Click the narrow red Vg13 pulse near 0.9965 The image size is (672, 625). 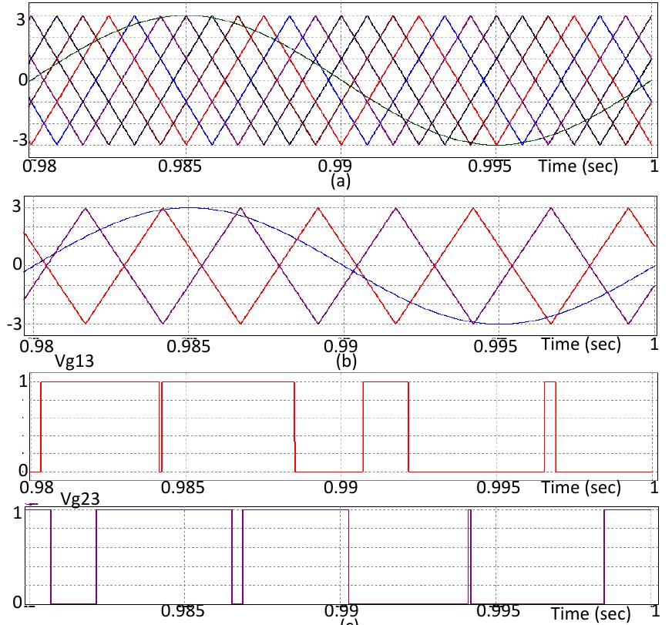[549, 424]
